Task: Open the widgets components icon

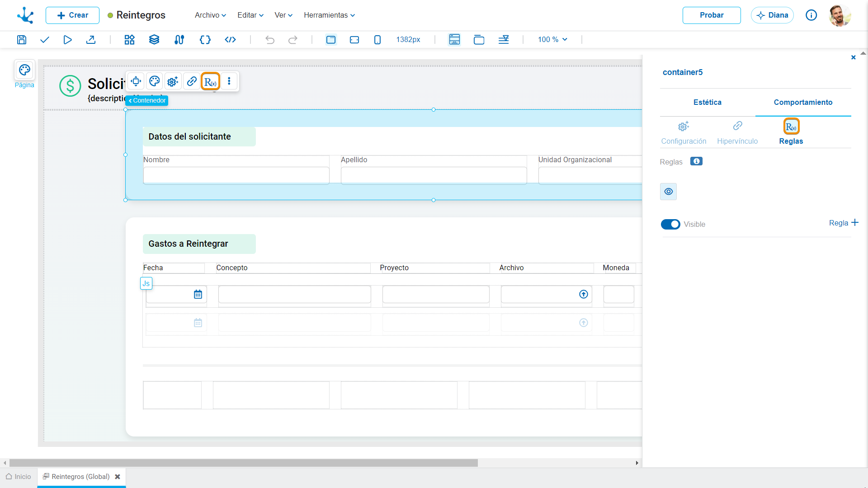Action: [x=129, y=40]
